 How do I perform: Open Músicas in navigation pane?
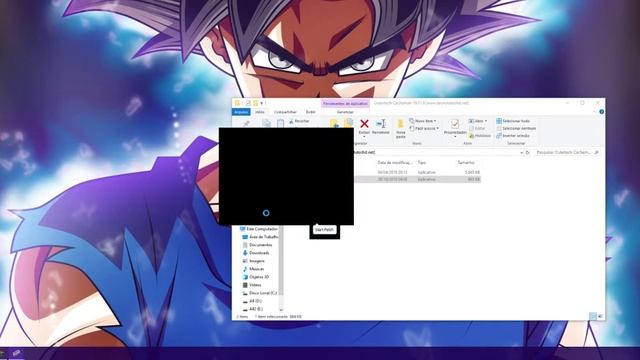tap(253, 269)
